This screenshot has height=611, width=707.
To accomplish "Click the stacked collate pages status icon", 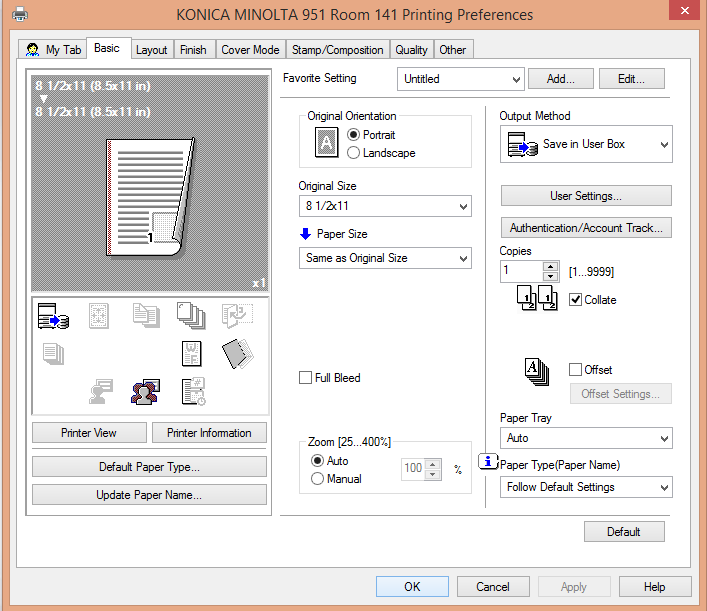I will (x=191, y=315).
